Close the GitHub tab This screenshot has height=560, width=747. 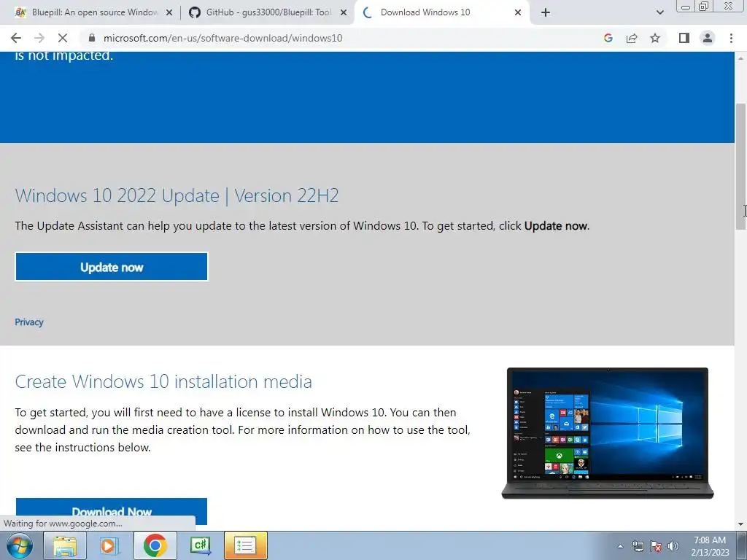343,13
